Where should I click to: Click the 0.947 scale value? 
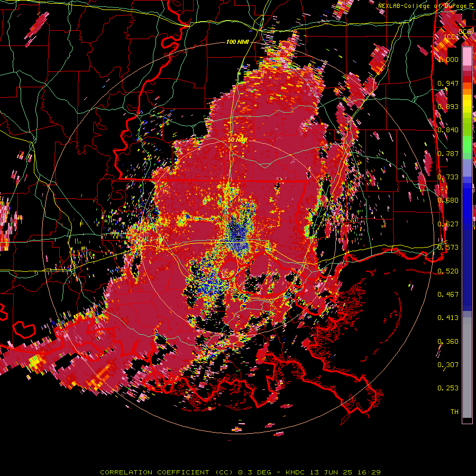448,83
